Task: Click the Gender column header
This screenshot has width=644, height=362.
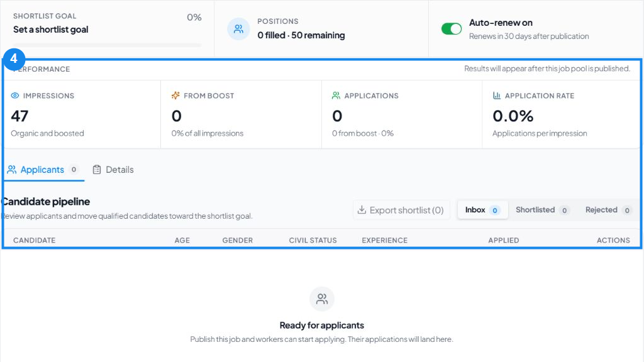Action: (x=237, y=240)
